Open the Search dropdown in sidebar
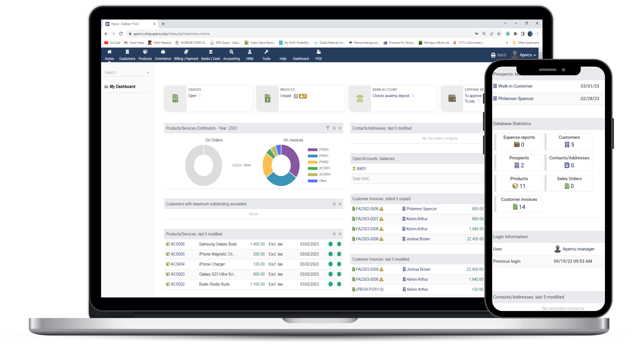Viewport: 644px width, 357px height. [127, 73]
